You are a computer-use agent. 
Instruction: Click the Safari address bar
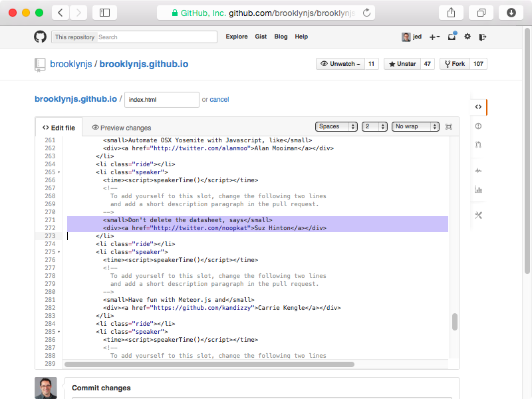tap(265, 13)
